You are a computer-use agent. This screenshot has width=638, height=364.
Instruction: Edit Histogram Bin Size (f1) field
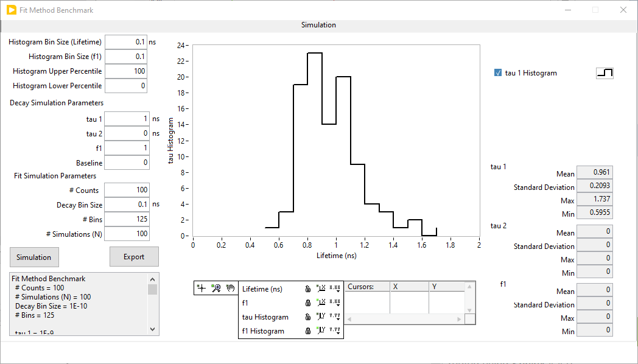point(126,57)
